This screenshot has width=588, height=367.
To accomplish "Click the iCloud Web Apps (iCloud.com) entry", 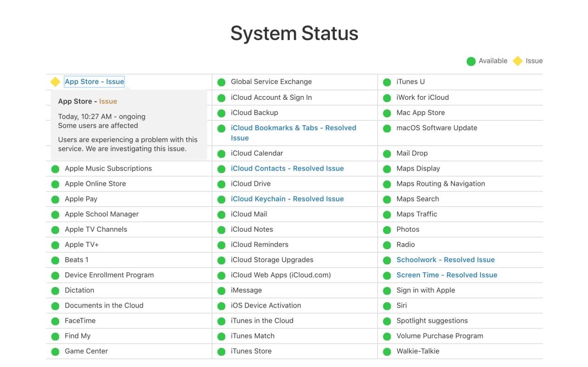I will tap(281, 275).
